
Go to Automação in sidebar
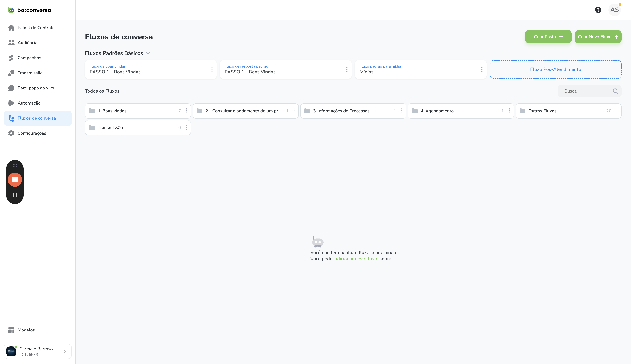click(x=29, y=103)
